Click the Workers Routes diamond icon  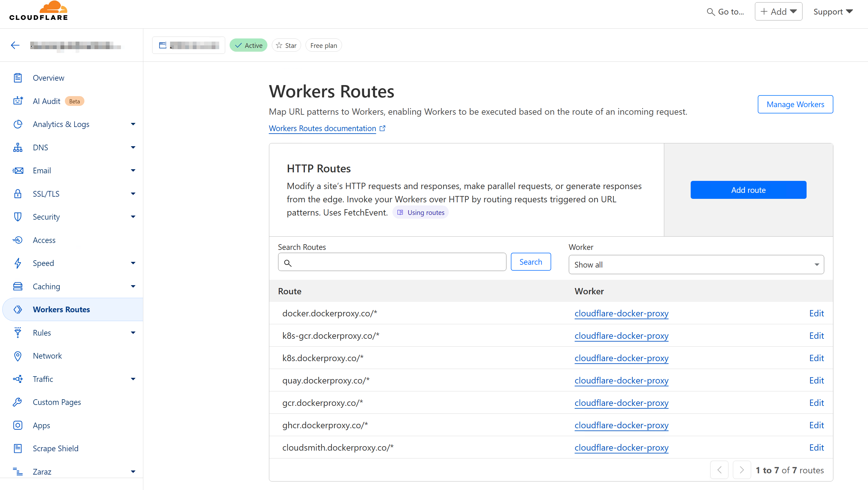pyautogui.click(x=18, y=309)
